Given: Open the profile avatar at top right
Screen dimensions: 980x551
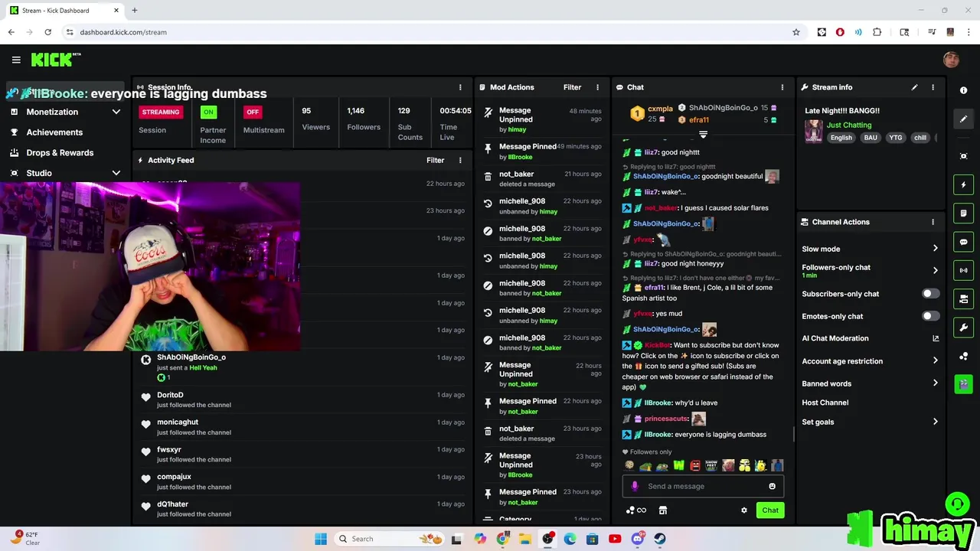Looking at the screenshot, I should (x=951, y=60).
